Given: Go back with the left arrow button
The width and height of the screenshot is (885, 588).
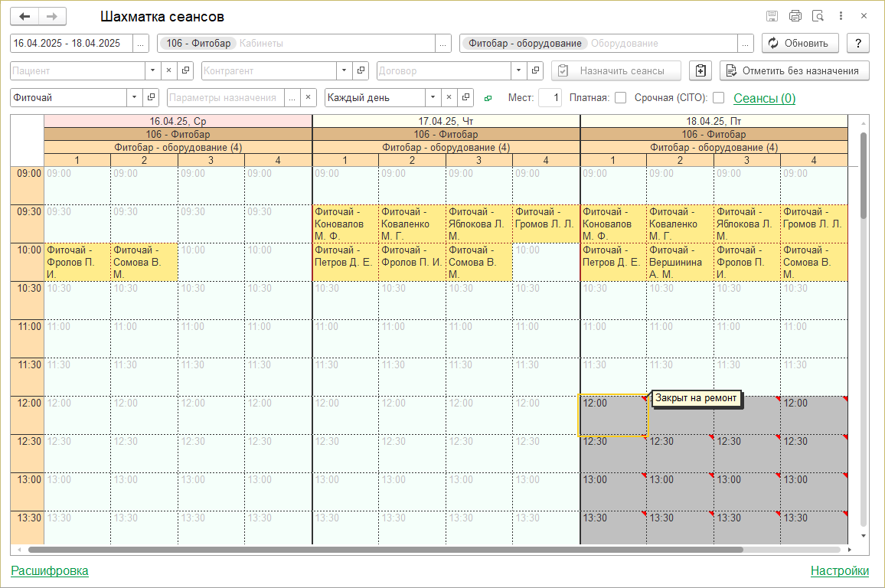Looking at the screenshot, I should [x=24, y=16].
